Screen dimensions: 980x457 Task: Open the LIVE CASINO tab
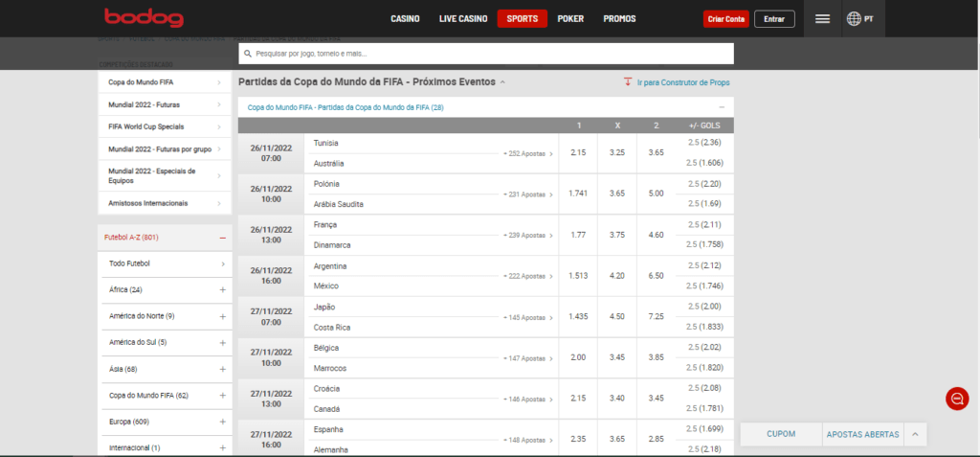coord(463,19)
